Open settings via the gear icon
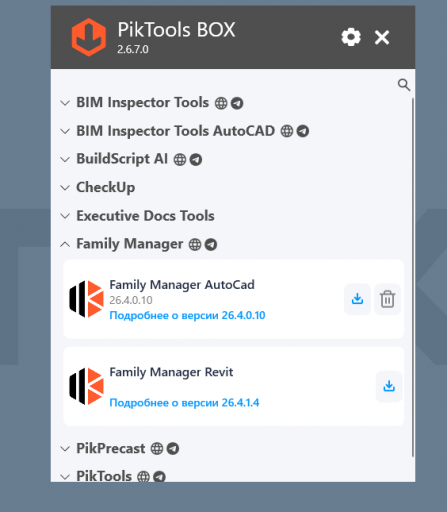 (x=351, y=37)
